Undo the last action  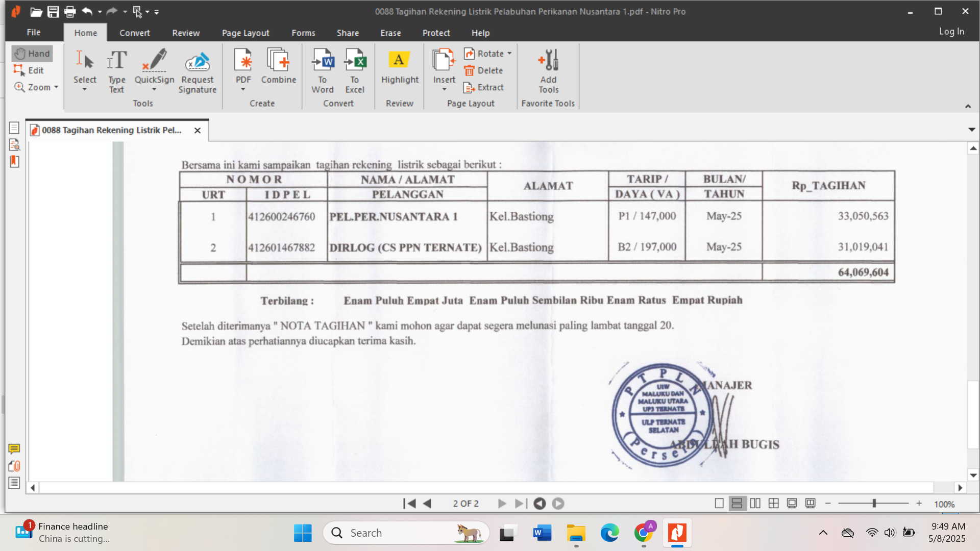tap(87, 11)
